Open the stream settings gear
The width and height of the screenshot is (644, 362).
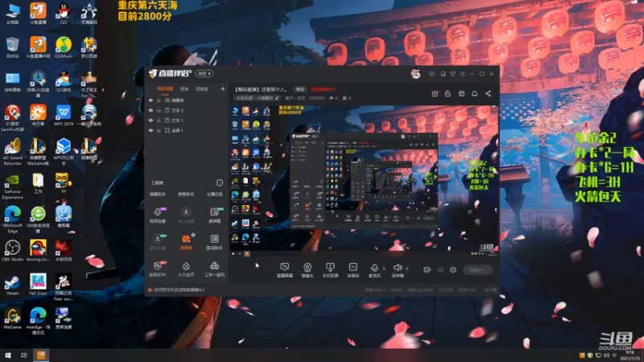pos(453,269)
